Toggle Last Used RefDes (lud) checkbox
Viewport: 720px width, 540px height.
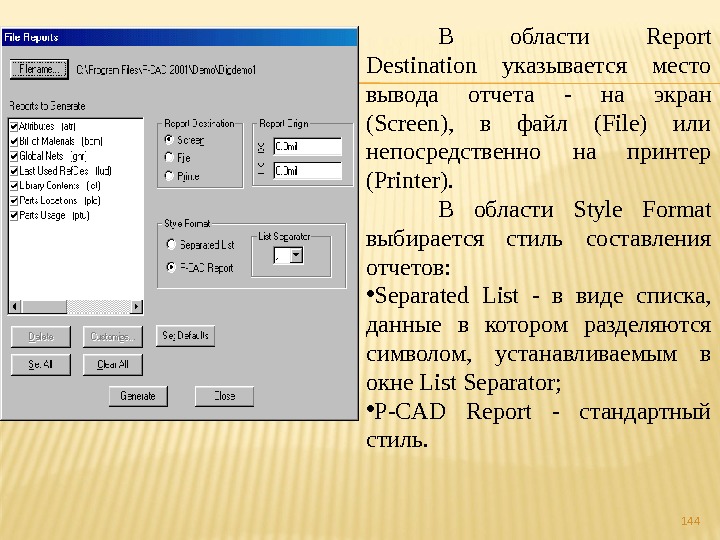point(14,171)
